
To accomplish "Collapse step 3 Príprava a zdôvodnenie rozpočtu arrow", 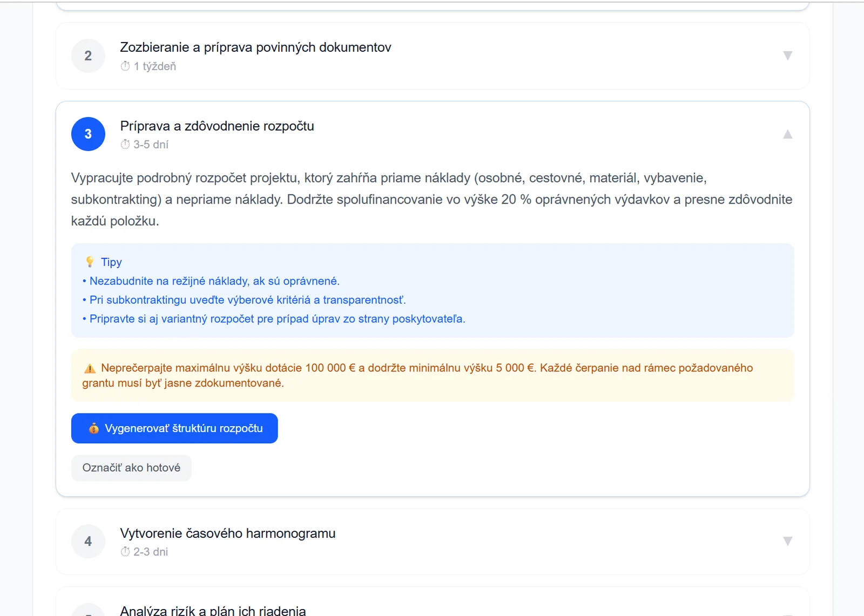I will click(x=787, y=134).
